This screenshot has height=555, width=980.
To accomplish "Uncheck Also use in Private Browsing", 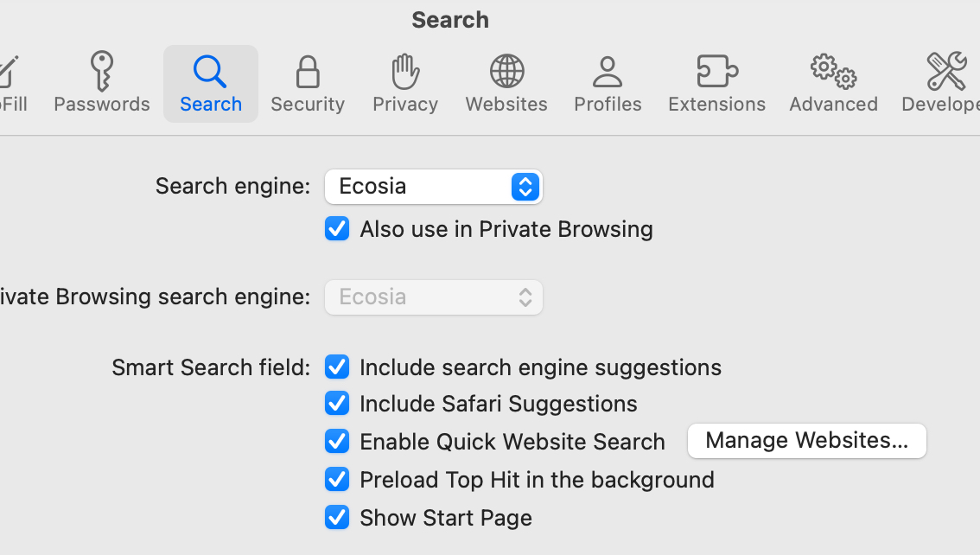I will point(337,229).
